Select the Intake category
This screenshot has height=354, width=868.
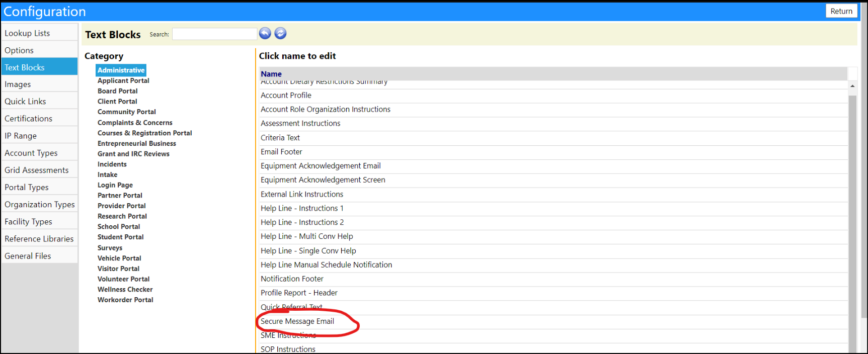107,175
